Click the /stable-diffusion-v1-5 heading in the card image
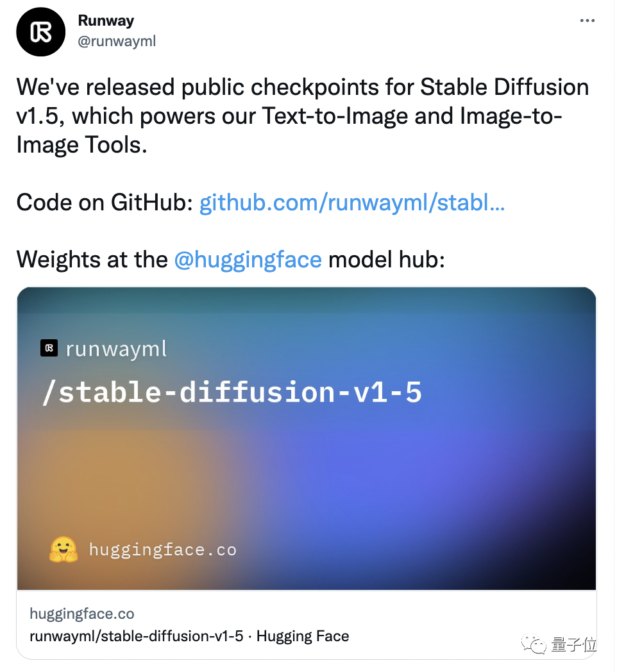Screen dimensions: 617x672 (x=232, y=392)
